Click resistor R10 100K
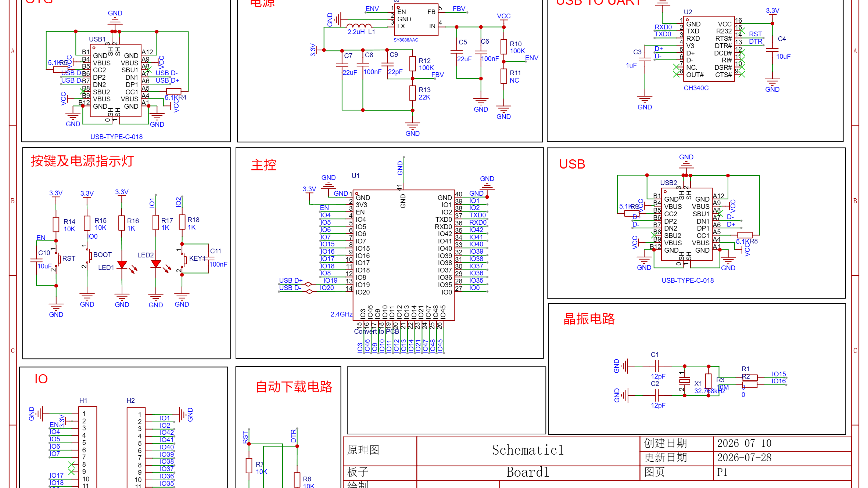The height and width of the screenshot is (488, 868). (504, 47)
